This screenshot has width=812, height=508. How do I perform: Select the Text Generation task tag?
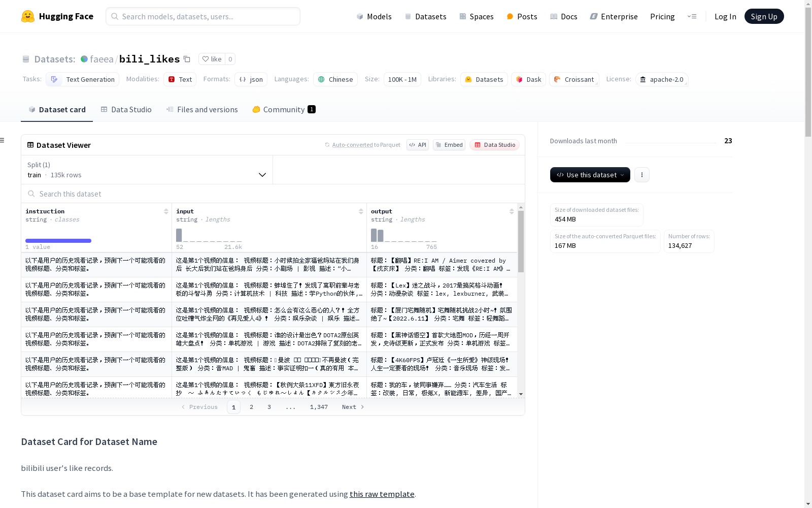pyautogui.click(x=82, y=79)
